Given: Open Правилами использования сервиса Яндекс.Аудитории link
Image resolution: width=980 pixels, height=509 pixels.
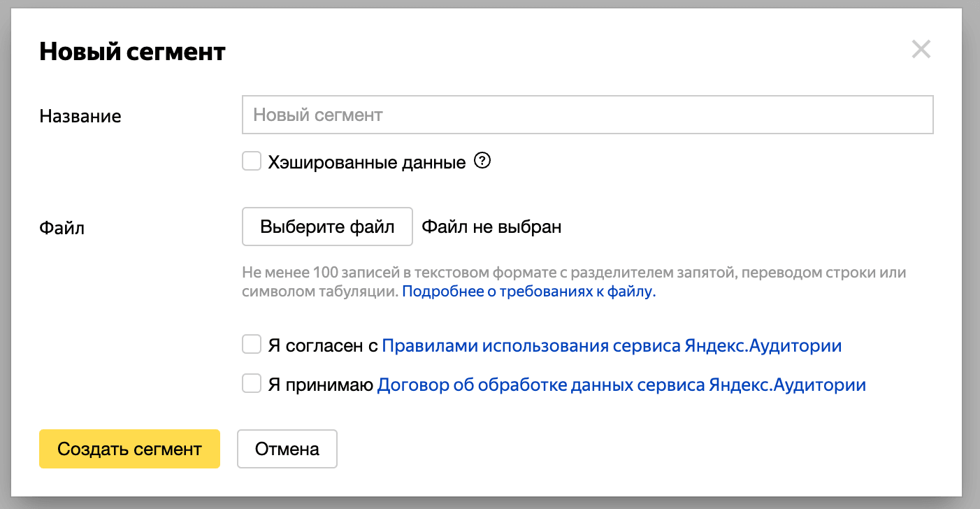Looking at the screenshot, I should tap(611, 345).
